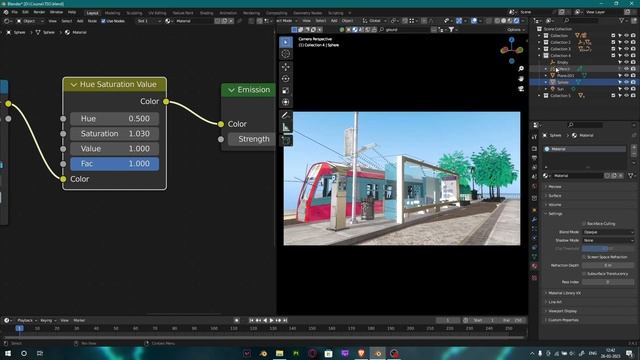
Task: Click the Material slot list entry
Action: tap(584, 149)
